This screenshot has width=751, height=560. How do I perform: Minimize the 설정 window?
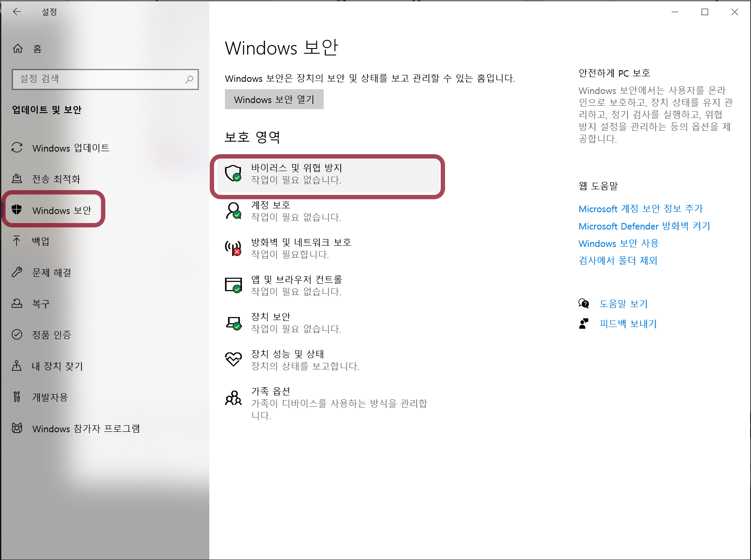click(675, 12)
